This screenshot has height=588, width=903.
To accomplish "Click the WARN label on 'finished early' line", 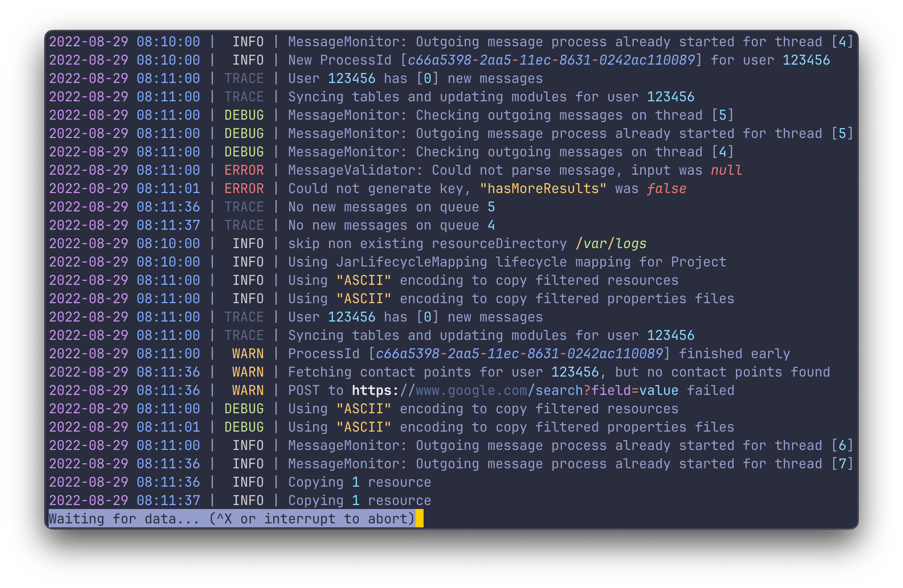I will tap(247, 353).
